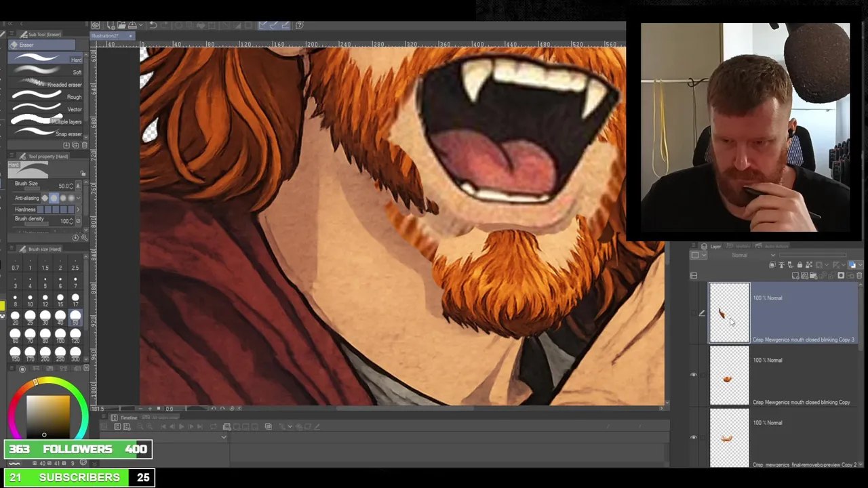Click the New document icon
The width and height of the screenshot is (868, 488).
point(111,25)
